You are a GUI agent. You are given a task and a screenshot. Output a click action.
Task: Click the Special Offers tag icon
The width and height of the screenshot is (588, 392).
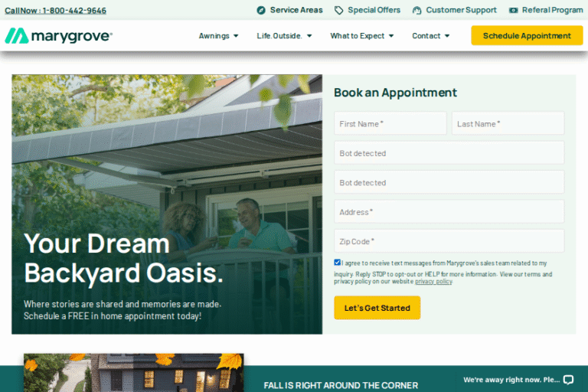point(338,10)
